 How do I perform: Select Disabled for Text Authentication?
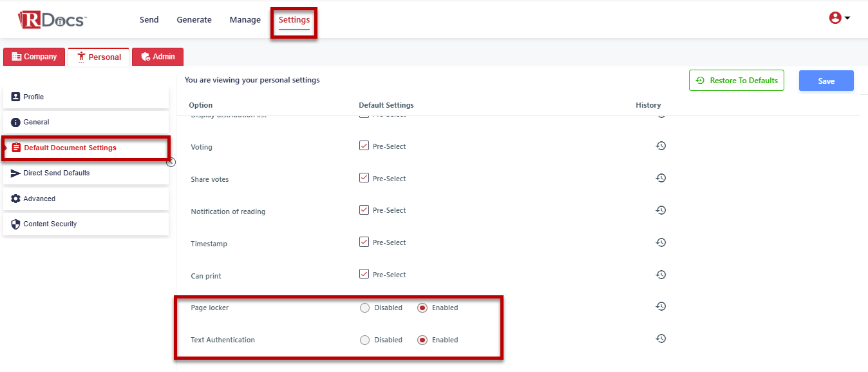(365, 340)
